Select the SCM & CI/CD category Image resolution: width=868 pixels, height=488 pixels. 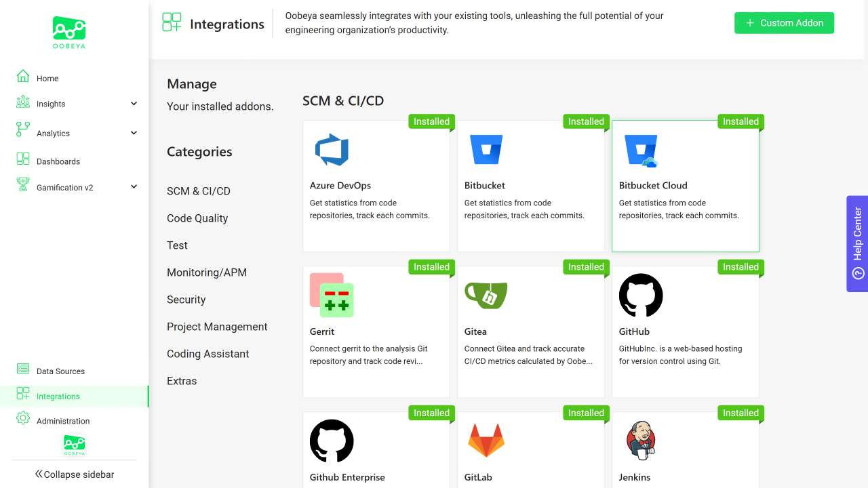(x=199, y=191)
